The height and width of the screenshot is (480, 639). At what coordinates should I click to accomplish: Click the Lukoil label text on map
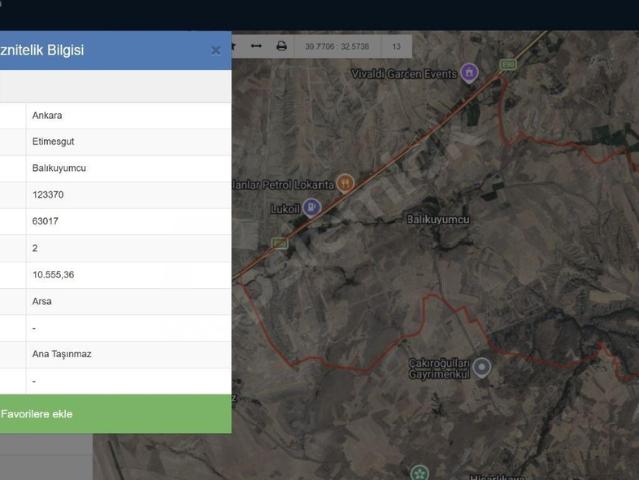(285, 209)
